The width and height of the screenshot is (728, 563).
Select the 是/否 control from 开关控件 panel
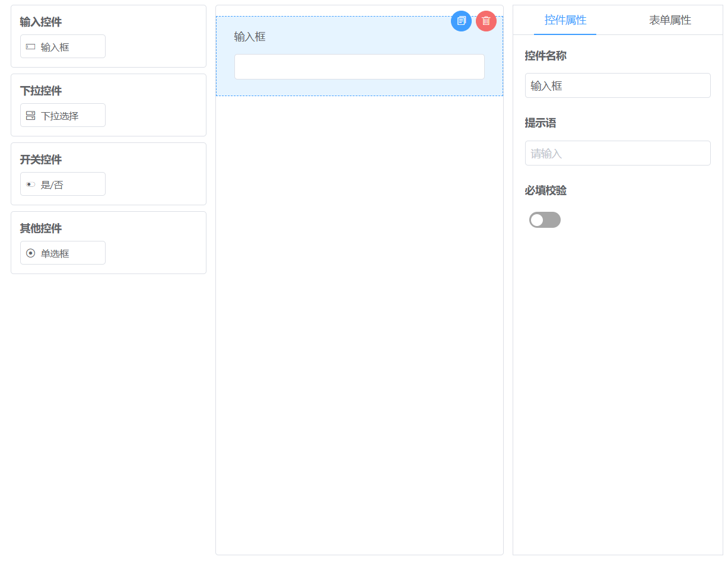pos(62,184)
